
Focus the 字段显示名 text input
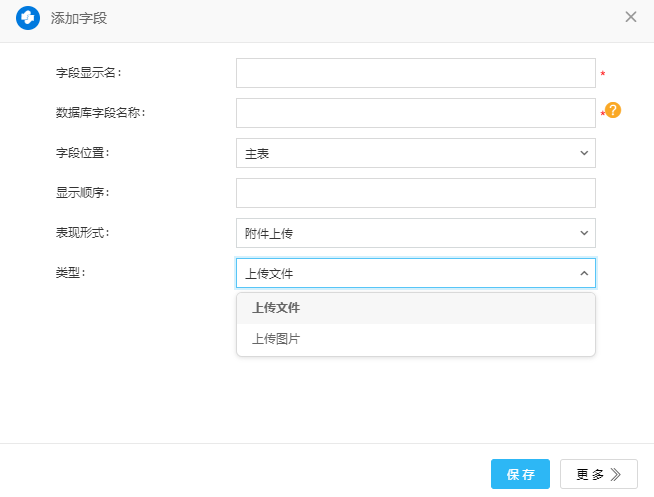[415, 73]
